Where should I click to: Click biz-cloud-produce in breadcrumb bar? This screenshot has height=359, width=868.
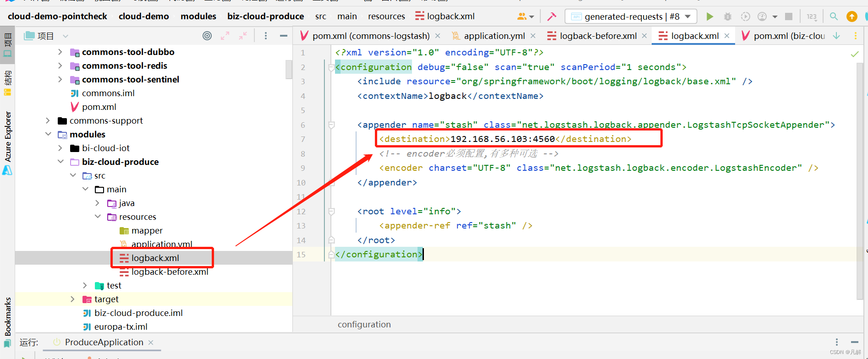click(265, 16)
